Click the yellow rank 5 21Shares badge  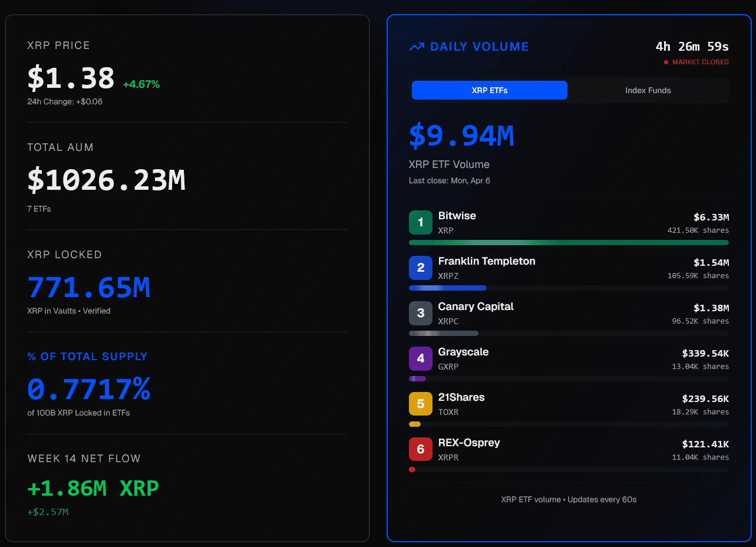(x=421, y=404)
